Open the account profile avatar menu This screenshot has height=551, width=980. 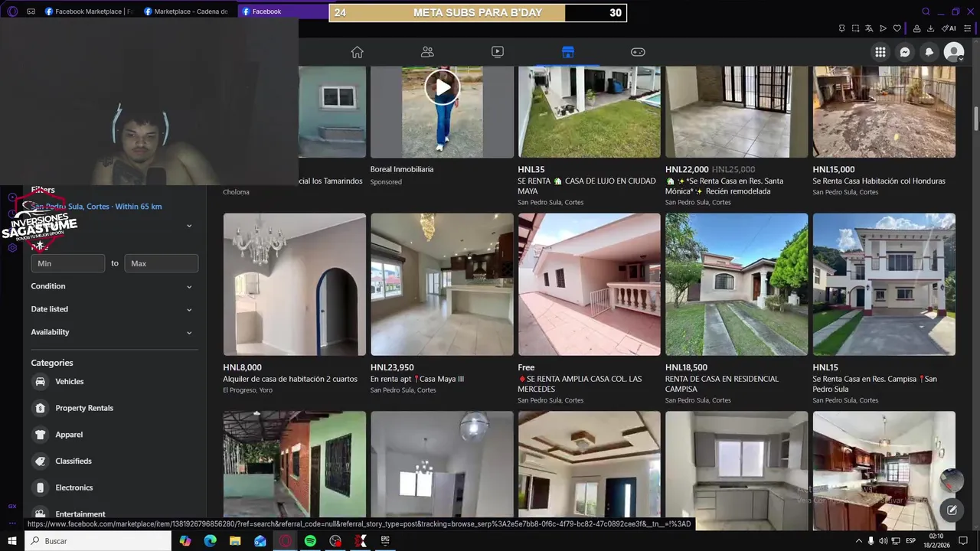[954, 52]
